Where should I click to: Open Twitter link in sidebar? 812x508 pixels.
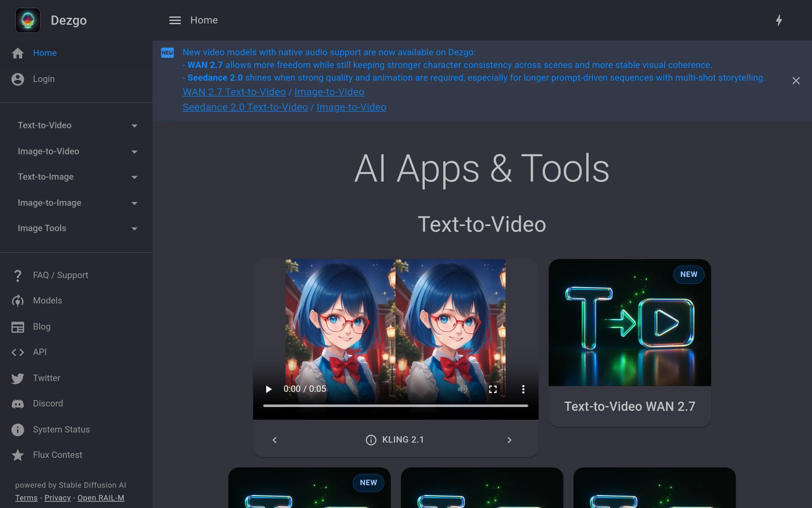coord(76,378)
